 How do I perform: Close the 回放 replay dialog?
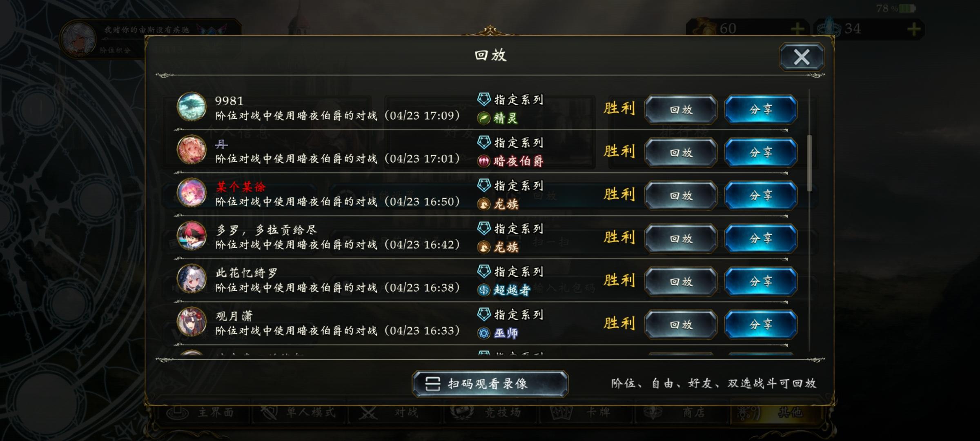tap(802, 57)
